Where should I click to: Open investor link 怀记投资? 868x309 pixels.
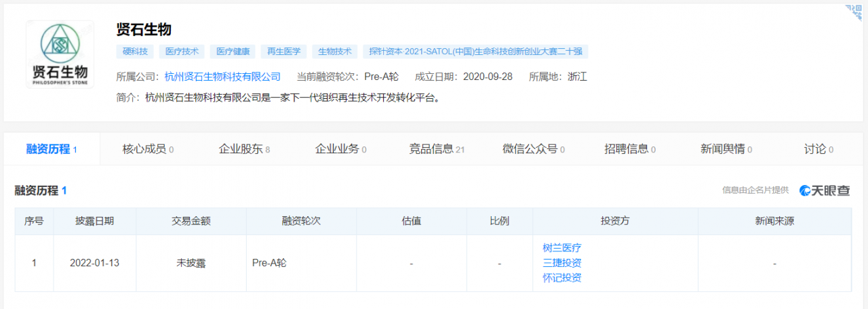(x=562, y=278)
